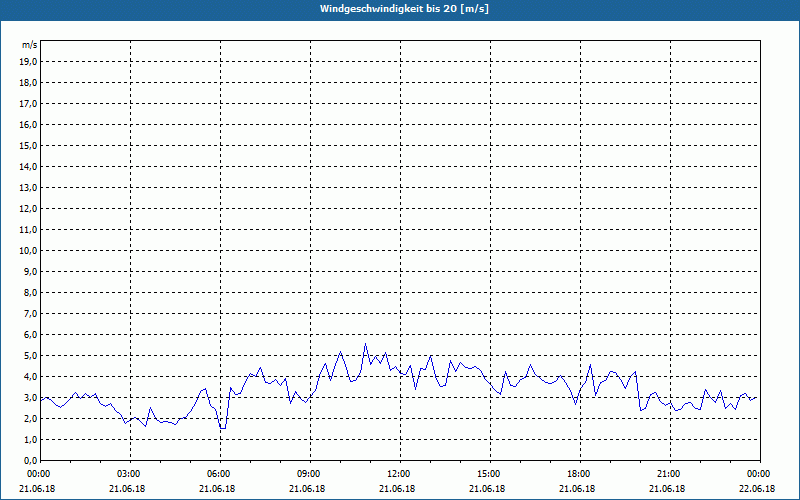800x500 pixels.
Task: Click the 10,0 y-axis label
Action: (x=28, y=251)
